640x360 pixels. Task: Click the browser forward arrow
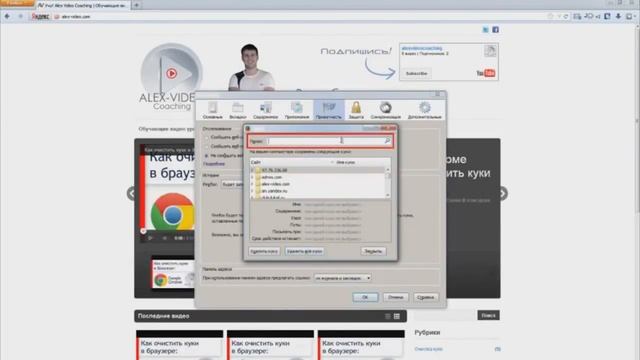[x=20, y=16]
